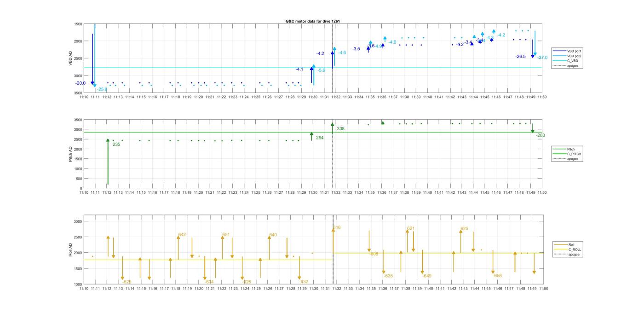Screen dimensions: 644x319
Task: Click the 616 roll label at apogee
Action: click(337, 227)
